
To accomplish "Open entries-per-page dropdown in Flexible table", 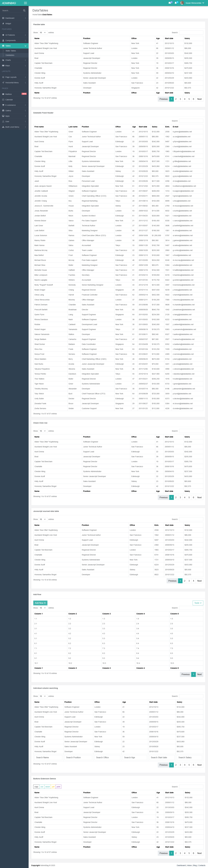I will tap(43, 33).
